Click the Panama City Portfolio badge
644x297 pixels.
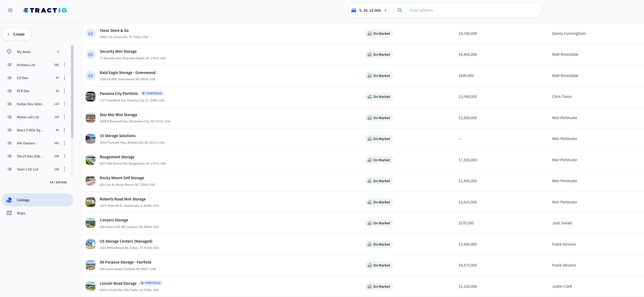(152, 93)
